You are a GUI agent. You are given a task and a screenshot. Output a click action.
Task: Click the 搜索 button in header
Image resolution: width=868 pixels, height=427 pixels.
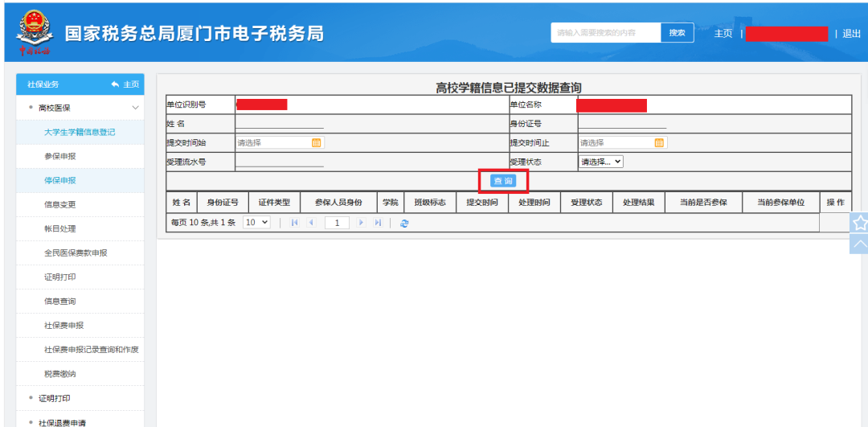point(677,33)
